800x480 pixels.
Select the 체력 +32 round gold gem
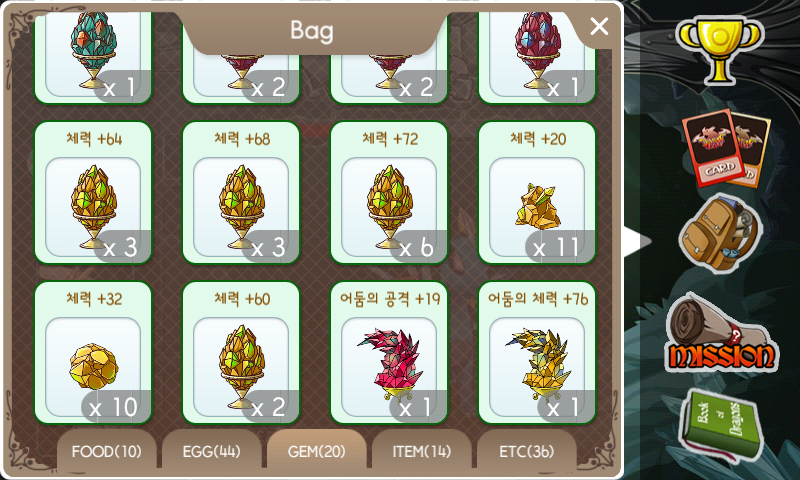[93, 353]
